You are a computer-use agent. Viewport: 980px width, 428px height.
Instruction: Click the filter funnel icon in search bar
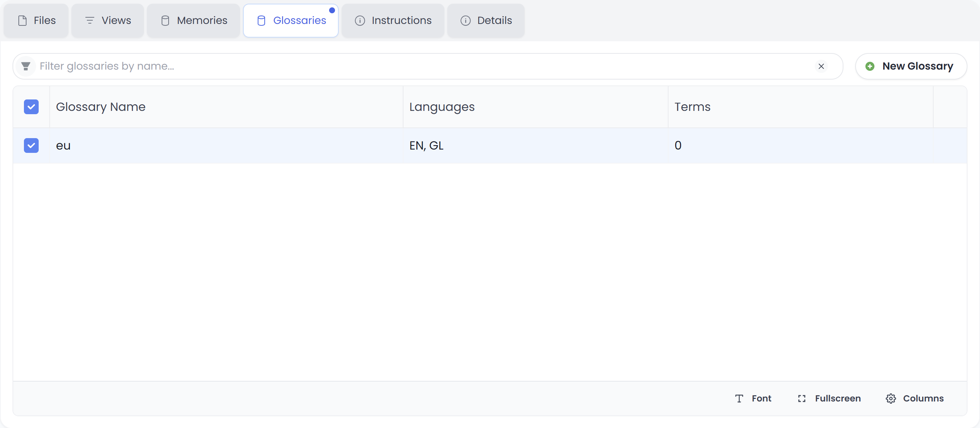pyautogui.click(x=25, y=66)
